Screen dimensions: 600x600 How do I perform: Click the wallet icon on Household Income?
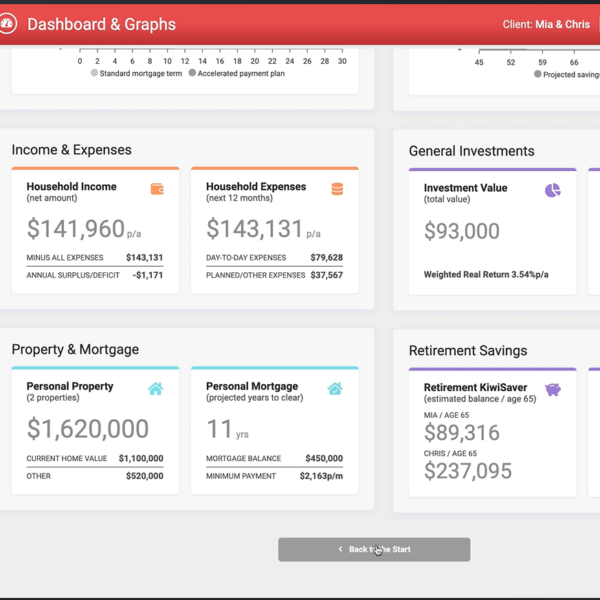157,189
